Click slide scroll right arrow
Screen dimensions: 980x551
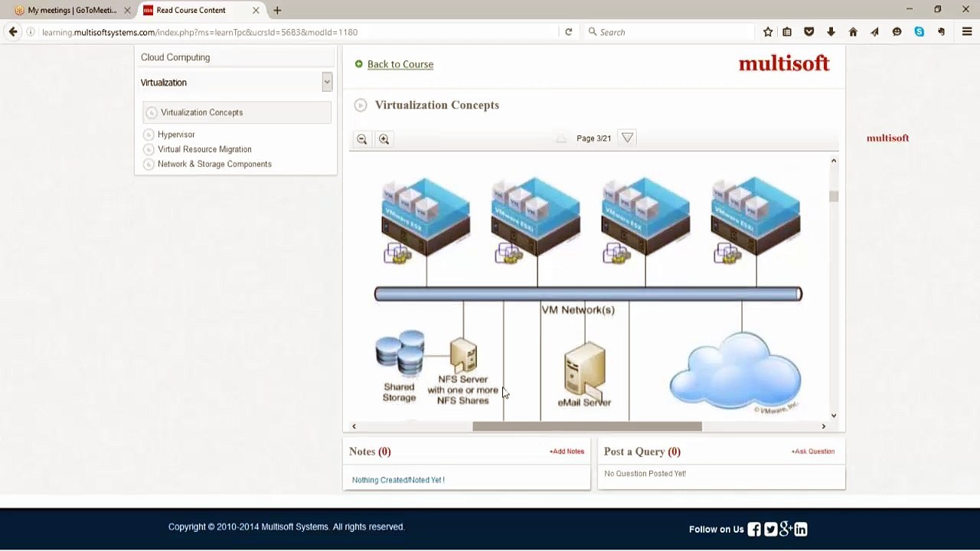coord(824,426)
